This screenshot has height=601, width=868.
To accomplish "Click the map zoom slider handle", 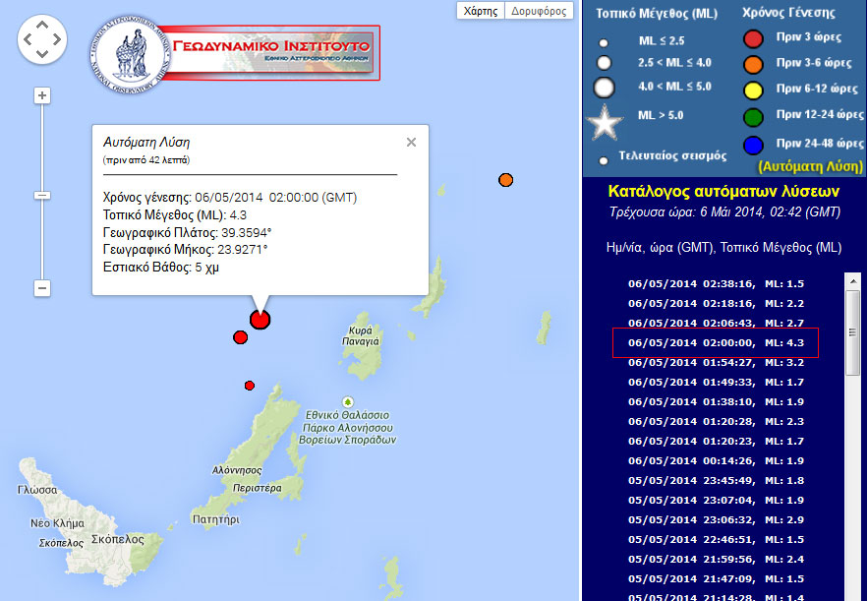I will pyautogui.click(x=42, y=195).
